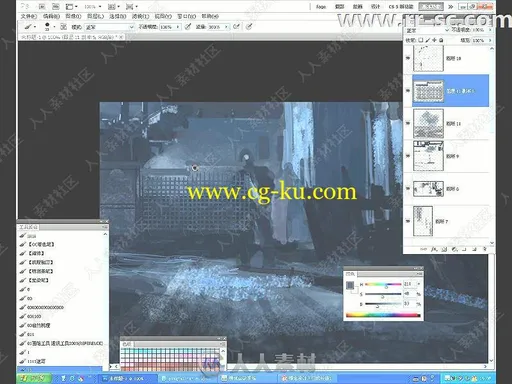Viewport: 512px width, 384px height.
Task: Click the highlighted active workspace button
Action: 431,6
